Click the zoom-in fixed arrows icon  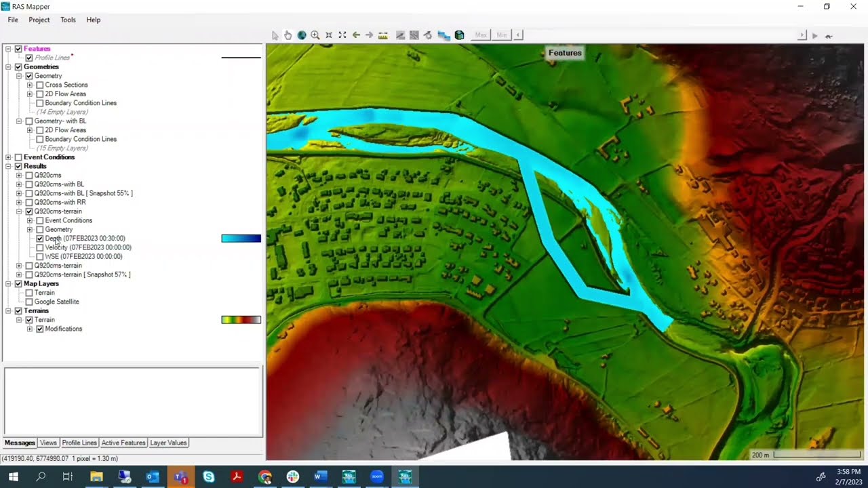coord(329,35)
